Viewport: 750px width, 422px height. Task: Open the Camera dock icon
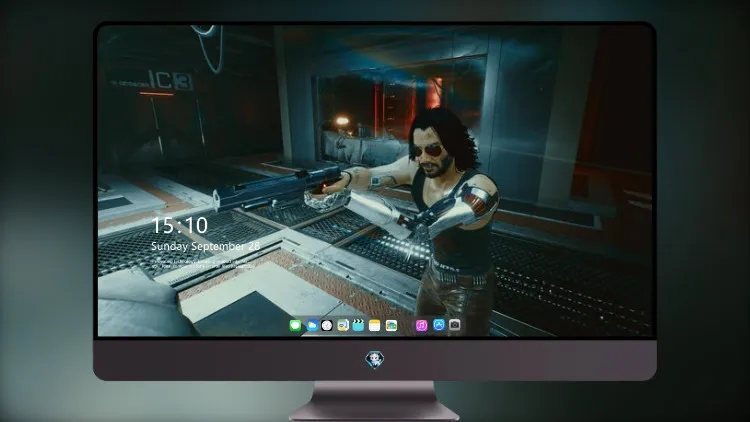coord(454,325)
